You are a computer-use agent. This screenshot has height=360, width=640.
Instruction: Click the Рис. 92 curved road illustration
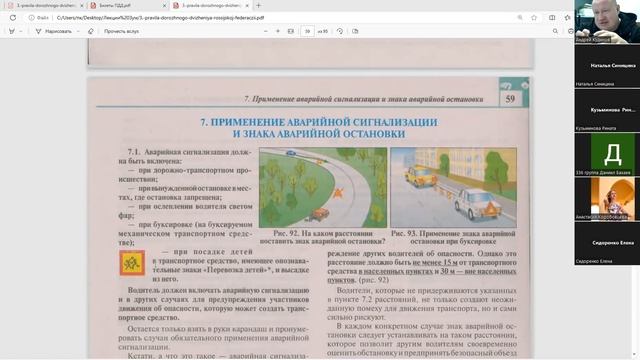coord(323,187)
